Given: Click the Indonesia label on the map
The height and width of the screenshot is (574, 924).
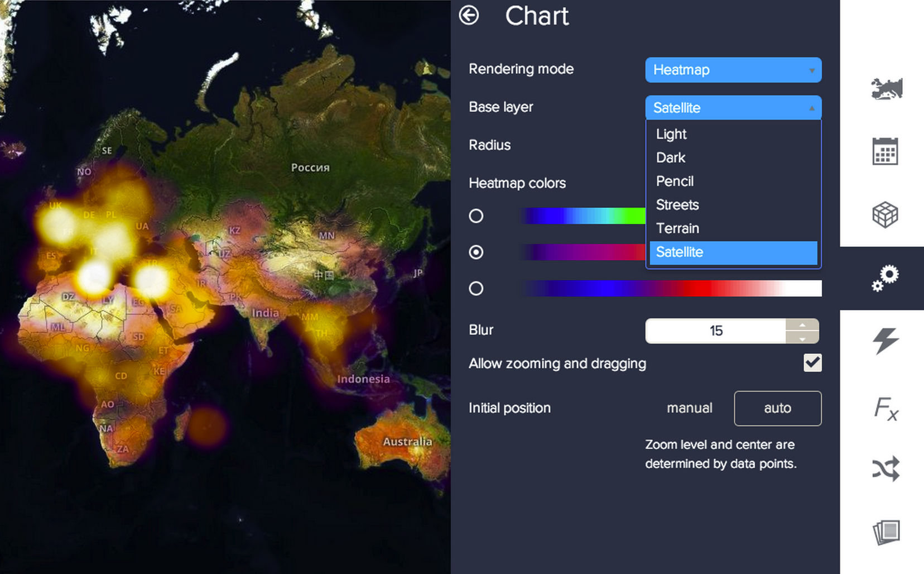Looking at the screenshot, I should click(x=363, y=379).
